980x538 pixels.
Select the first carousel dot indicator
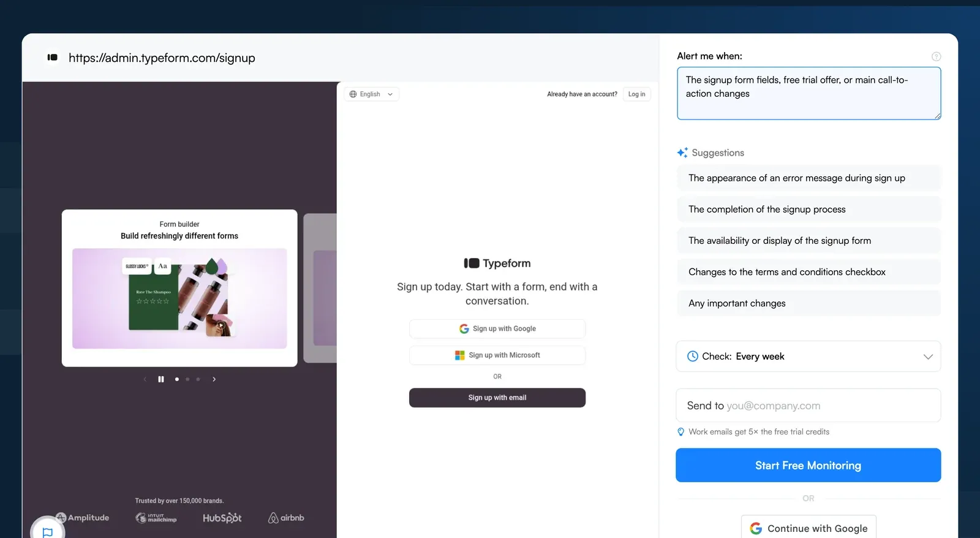click(x=177, y=379)
